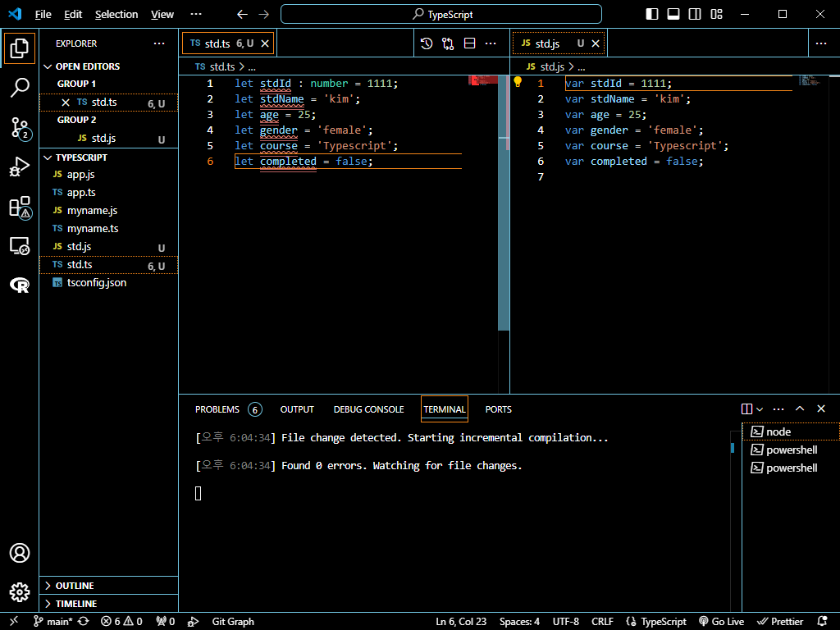The height and width of the screenshot is (630, 840).
Task: Open the R extension view in activity bar
Action: 20,285
